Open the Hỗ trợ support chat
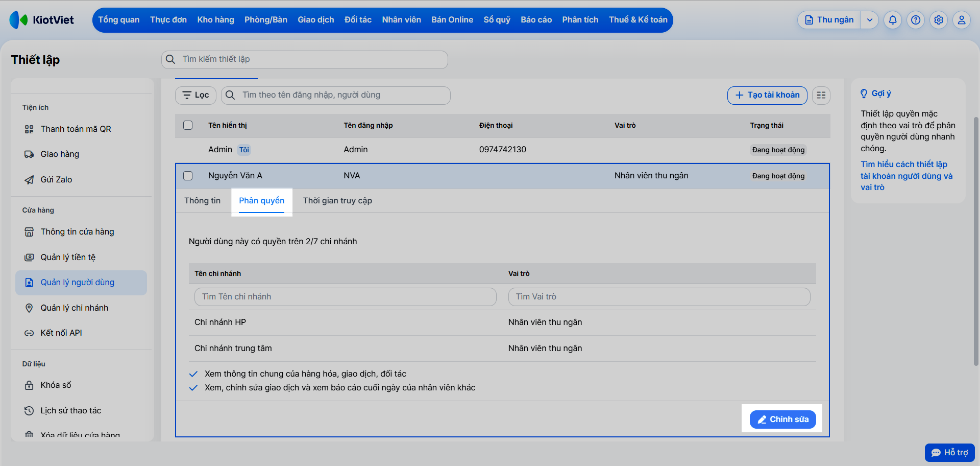Viewport: 980px width, 466px height. click(950, 453)
